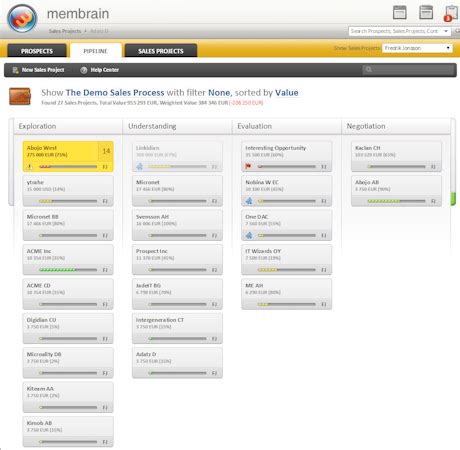Switch to the Pipeline tab
The width and height of the screenshot is (460, 450).
coord(95,51)
